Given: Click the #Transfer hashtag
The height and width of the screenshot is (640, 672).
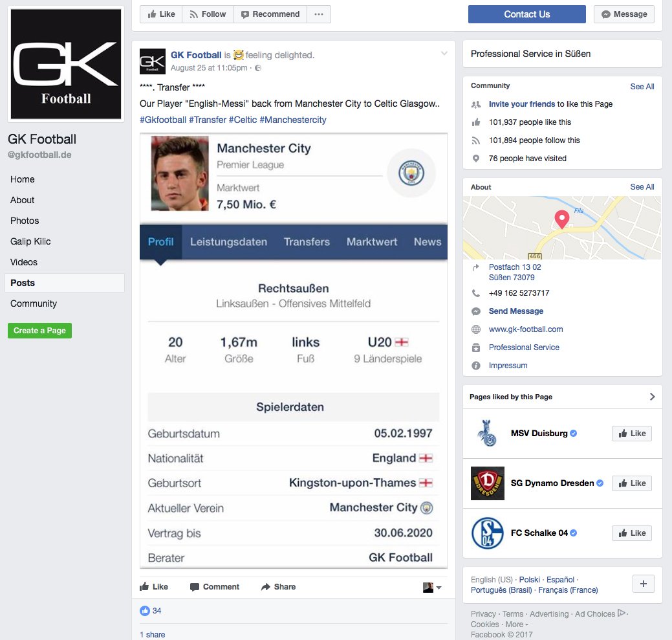Looking at the screenshot, I should point(208,120).
